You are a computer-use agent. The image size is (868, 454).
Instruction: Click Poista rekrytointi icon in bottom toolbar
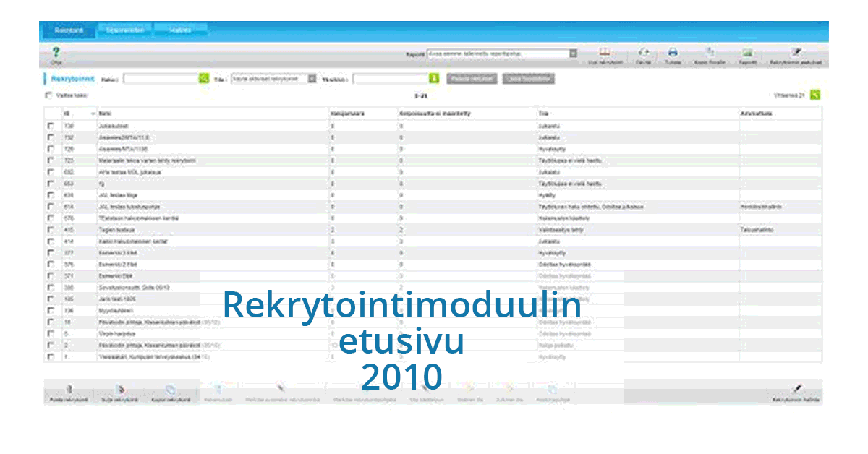coord(69,390)
